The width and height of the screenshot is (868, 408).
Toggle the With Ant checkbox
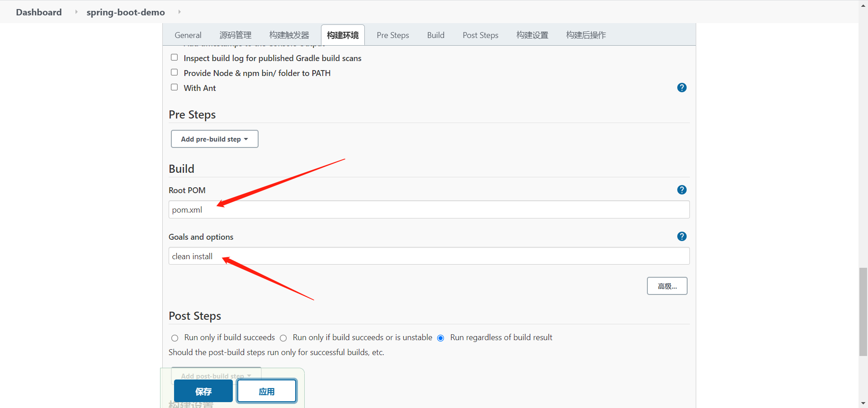[175, 87]
